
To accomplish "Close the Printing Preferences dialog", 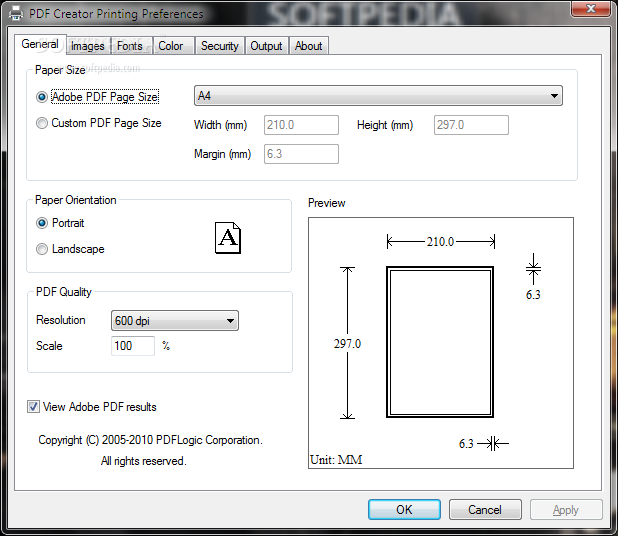I will [590, 9].
